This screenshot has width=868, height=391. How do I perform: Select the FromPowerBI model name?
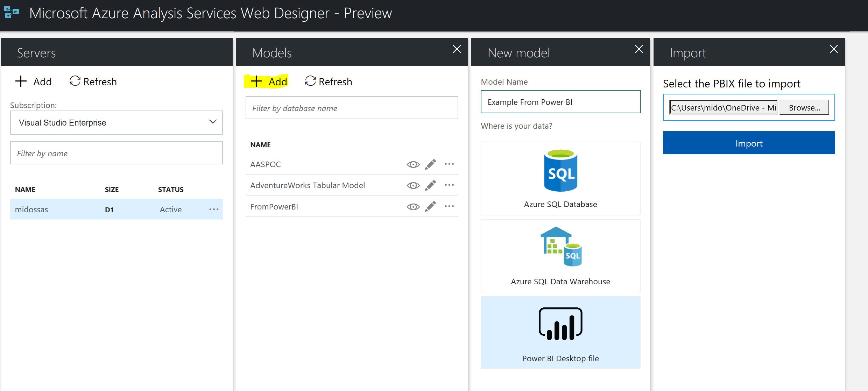tap(274, 207)
